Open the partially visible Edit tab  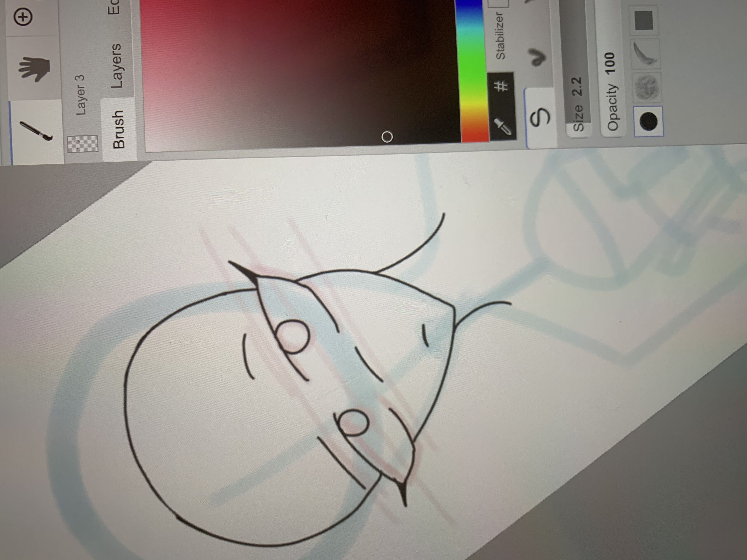pyautogui.click(x=114, y=7)
